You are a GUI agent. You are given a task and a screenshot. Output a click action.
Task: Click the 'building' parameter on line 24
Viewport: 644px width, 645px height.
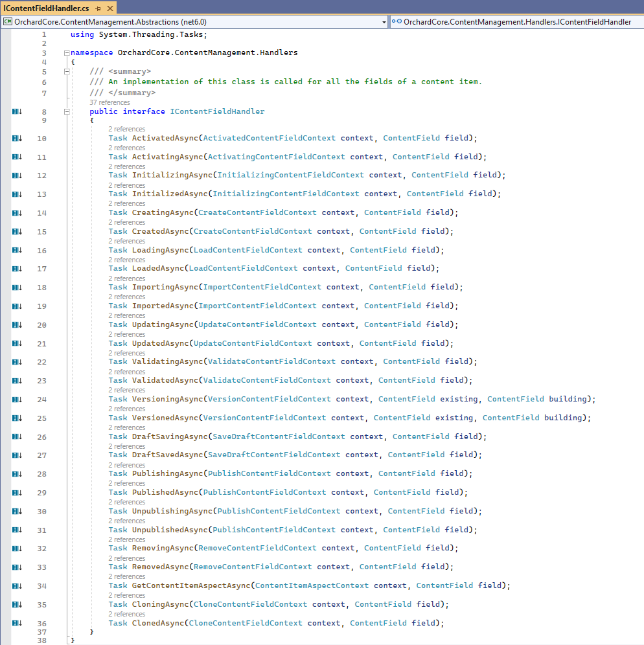coord(568,399)
